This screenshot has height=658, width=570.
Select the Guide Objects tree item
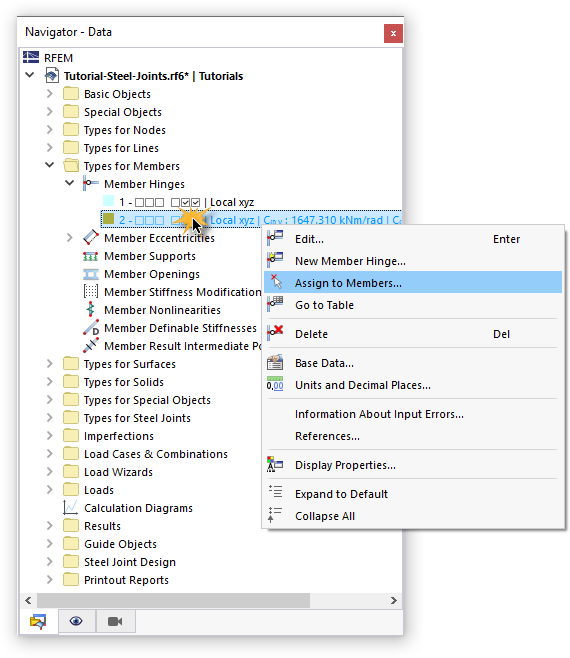click(x=120, y=544)
